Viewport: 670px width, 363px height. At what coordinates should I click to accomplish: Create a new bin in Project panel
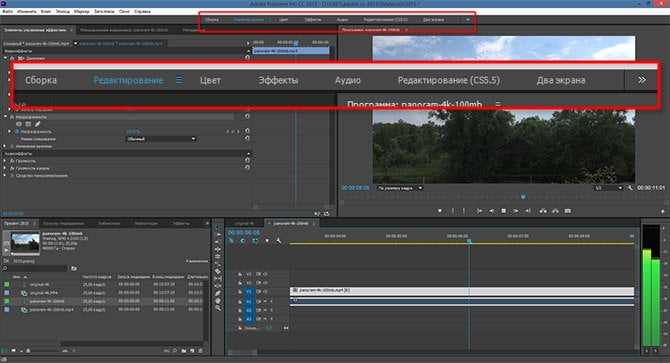coord(184,351)
